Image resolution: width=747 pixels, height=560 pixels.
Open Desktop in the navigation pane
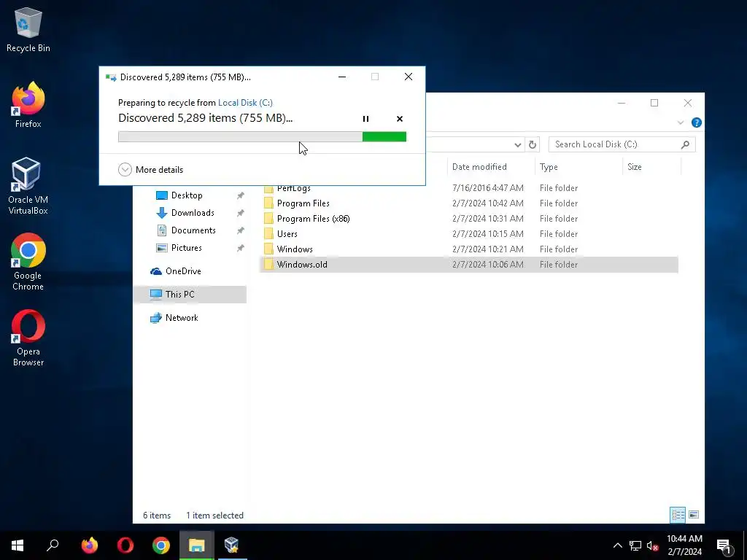click(x=186, y=195)
